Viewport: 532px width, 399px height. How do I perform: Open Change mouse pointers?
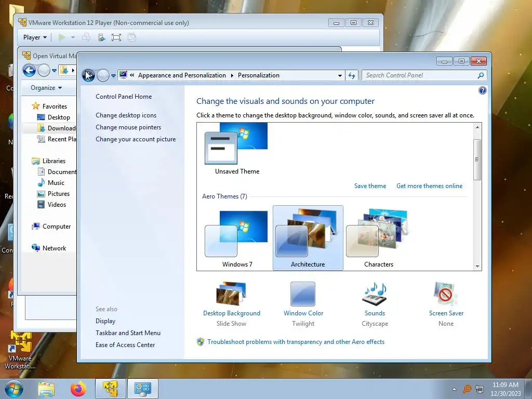tap(128, 127)
